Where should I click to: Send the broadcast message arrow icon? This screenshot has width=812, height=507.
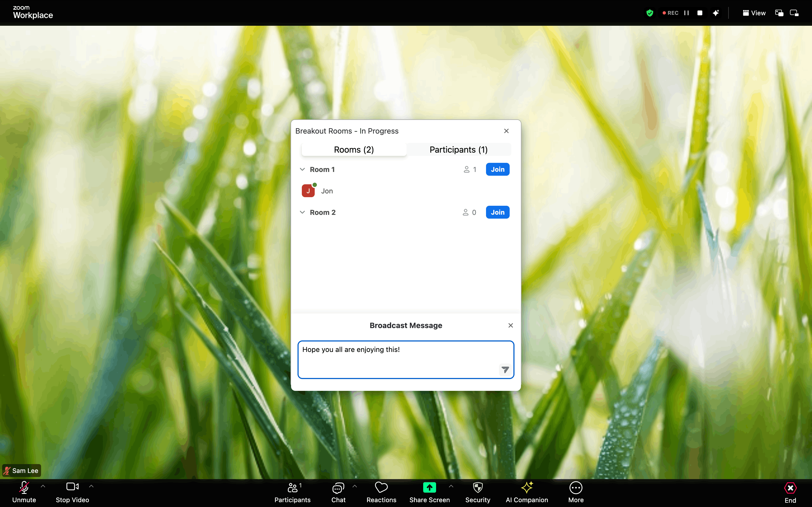pos(505,370)
